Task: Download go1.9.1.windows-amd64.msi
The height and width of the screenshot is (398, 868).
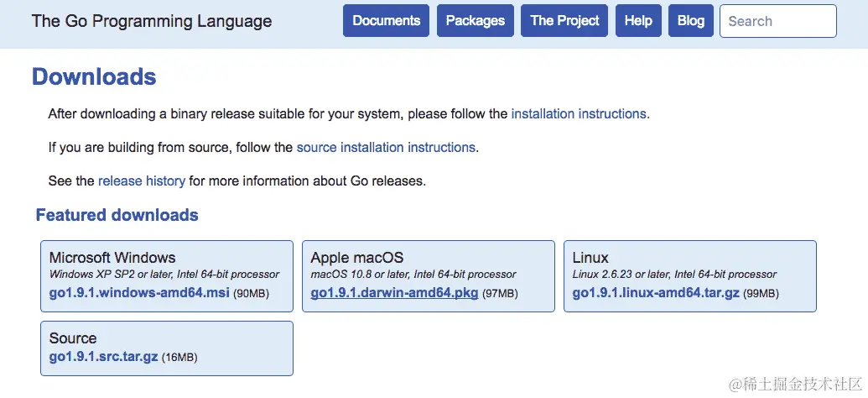Action: click(139, 293)
